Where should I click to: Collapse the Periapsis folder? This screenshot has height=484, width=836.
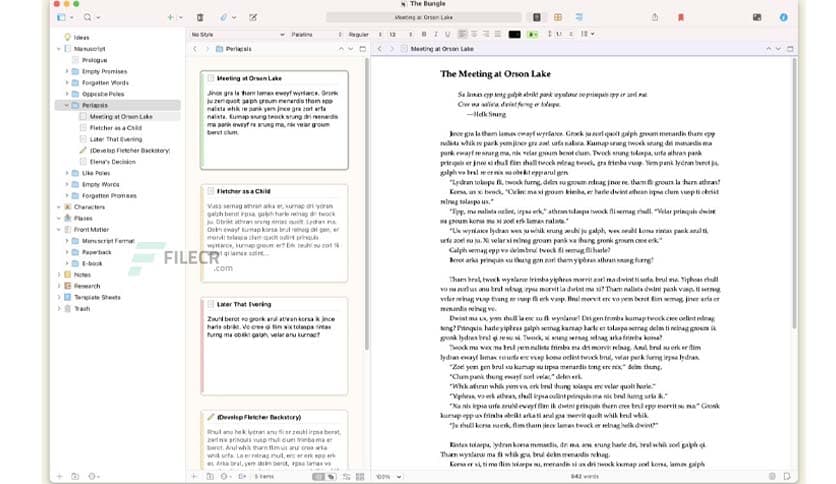click(67, 106)
